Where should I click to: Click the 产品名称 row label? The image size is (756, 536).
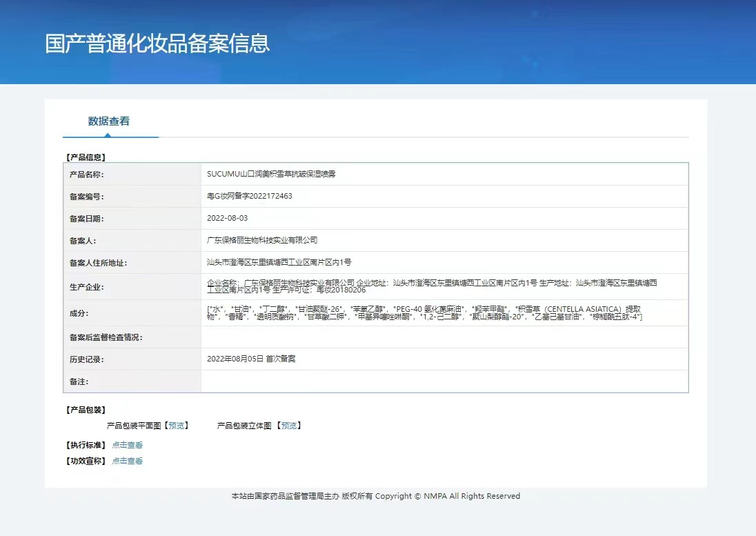[x=86, y=175]
